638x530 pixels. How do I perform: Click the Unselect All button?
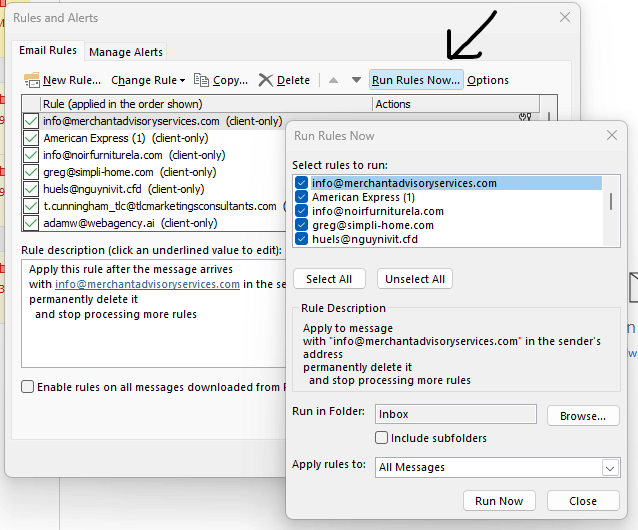point(415,279)
